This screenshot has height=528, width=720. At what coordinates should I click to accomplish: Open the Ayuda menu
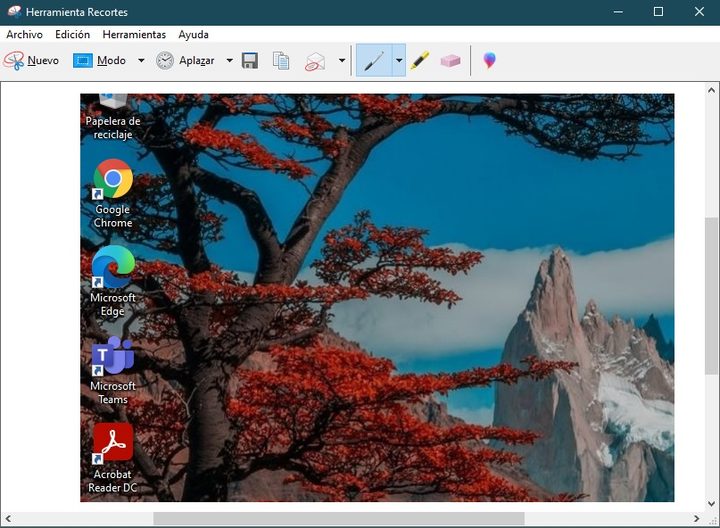pyautogui.click(x=193, y=34)
